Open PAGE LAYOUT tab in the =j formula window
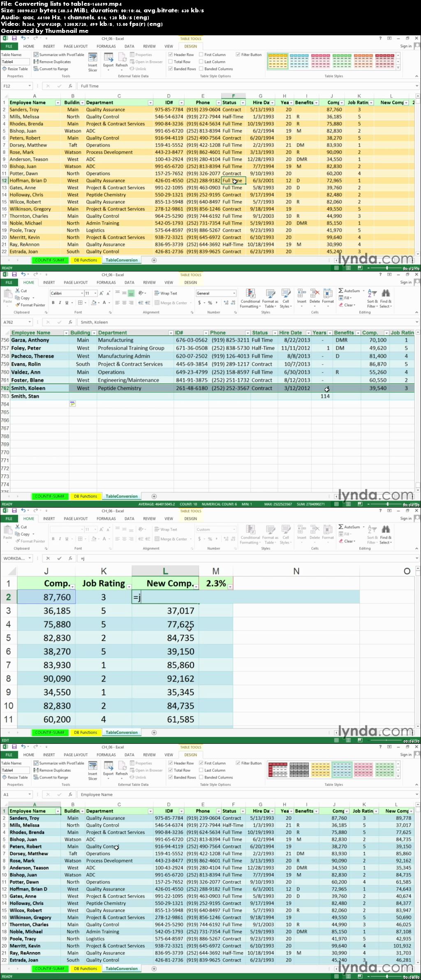 (76, 519)
